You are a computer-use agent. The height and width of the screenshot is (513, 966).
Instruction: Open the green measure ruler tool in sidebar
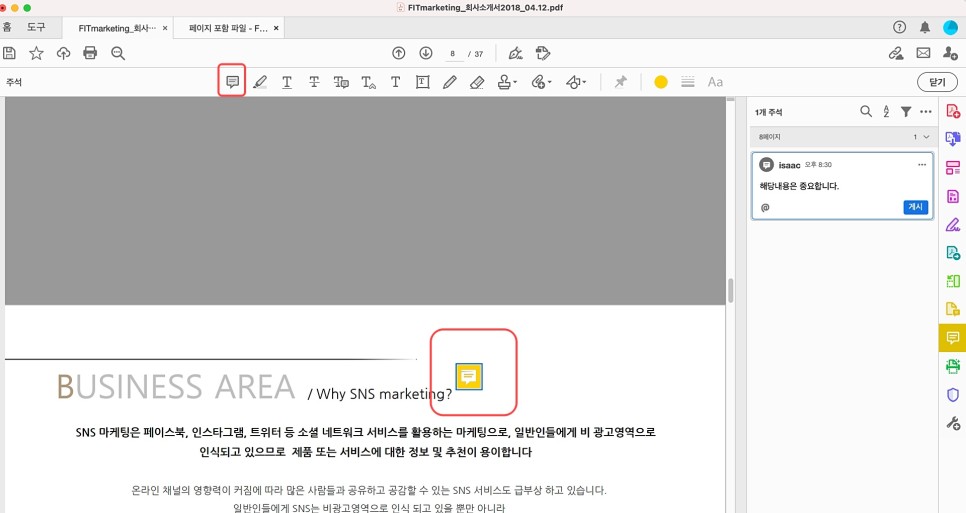953,281
